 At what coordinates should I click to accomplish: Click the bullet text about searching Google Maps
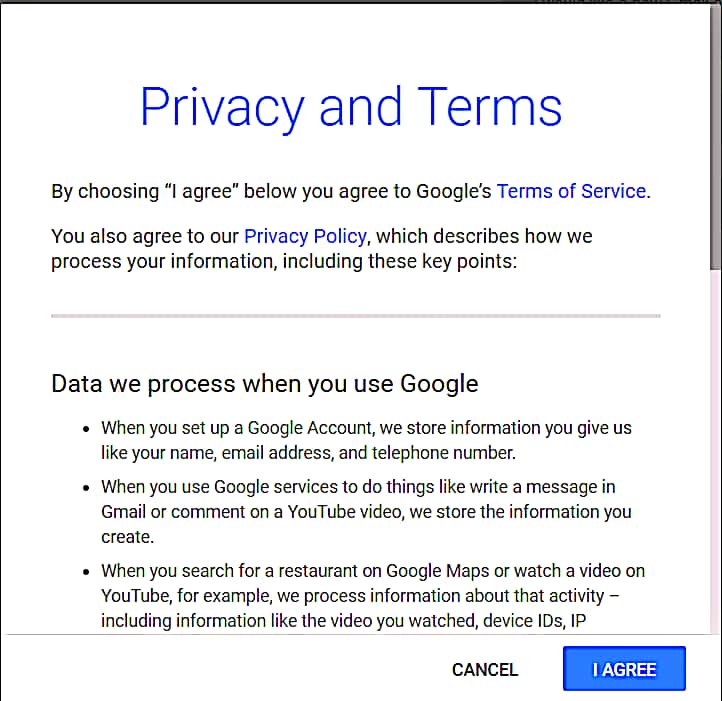[x=373, y=596]
